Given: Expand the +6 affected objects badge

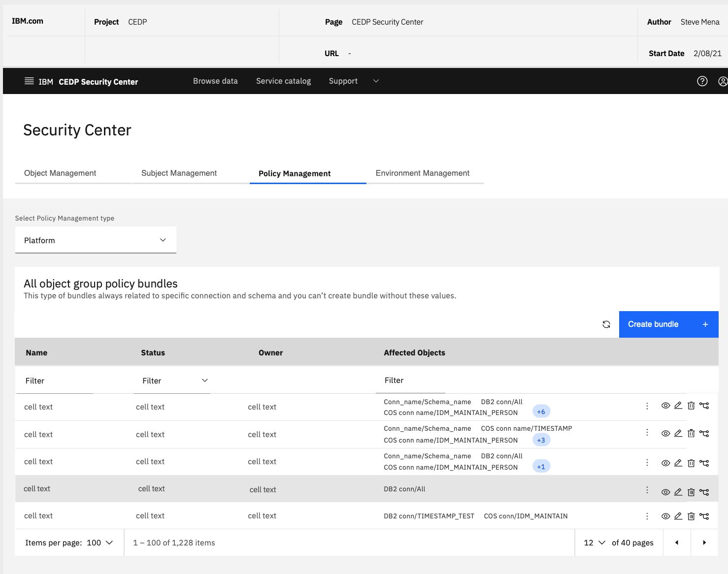Looking at the screenshot, I should (541, 412).
